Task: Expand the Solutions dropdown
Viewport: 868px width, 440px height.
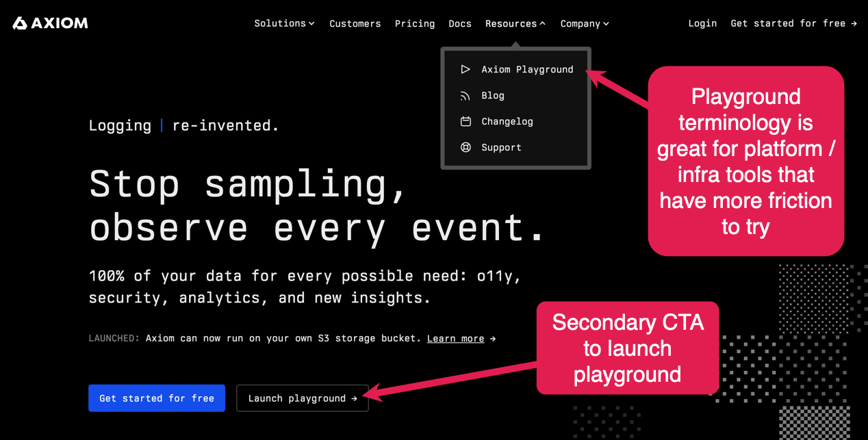Action: (x=284, y=23)
